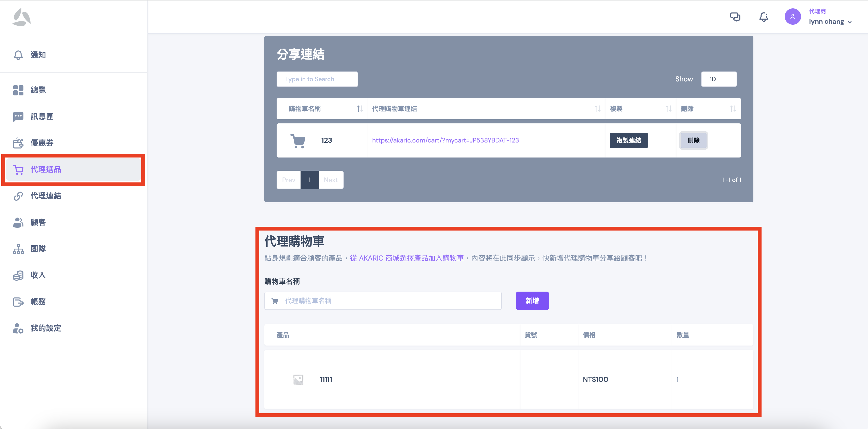Click the purple user avatar icon

pos(792,17)
